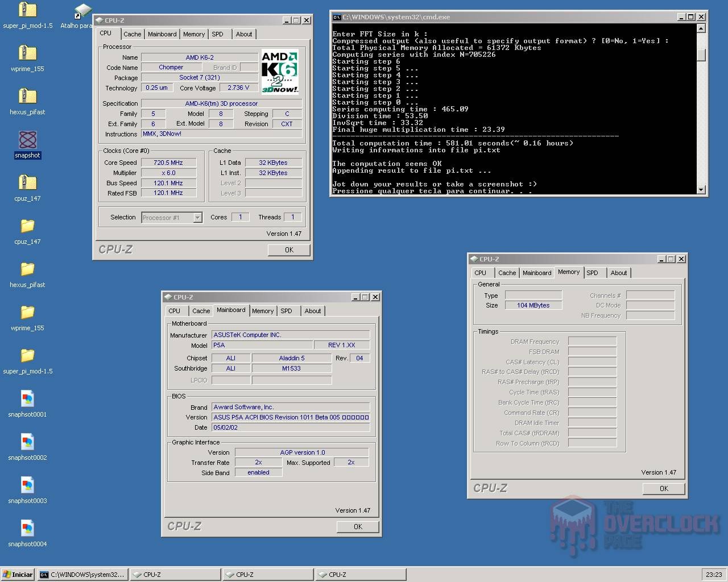Select the super_pi_mod-1.5 zip archive icon

click(27, 10)
